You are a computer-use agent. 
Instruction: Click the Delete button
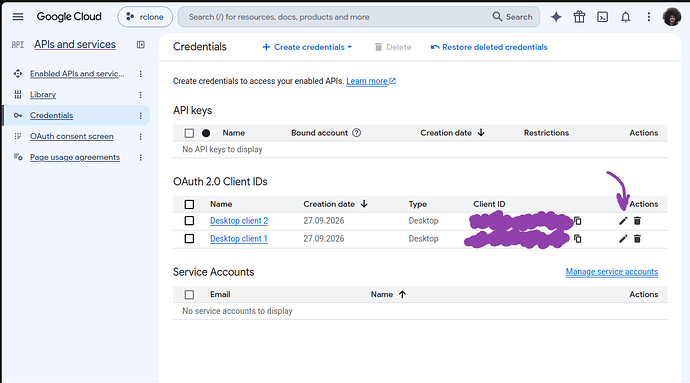pyautogui.click(x=393, y=47)
